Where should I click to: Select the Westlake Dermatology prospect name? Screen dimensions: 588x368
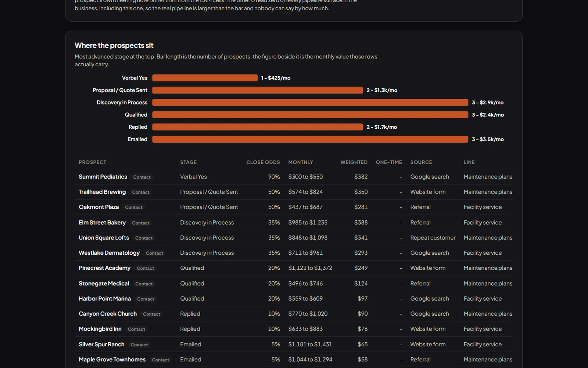109,253
